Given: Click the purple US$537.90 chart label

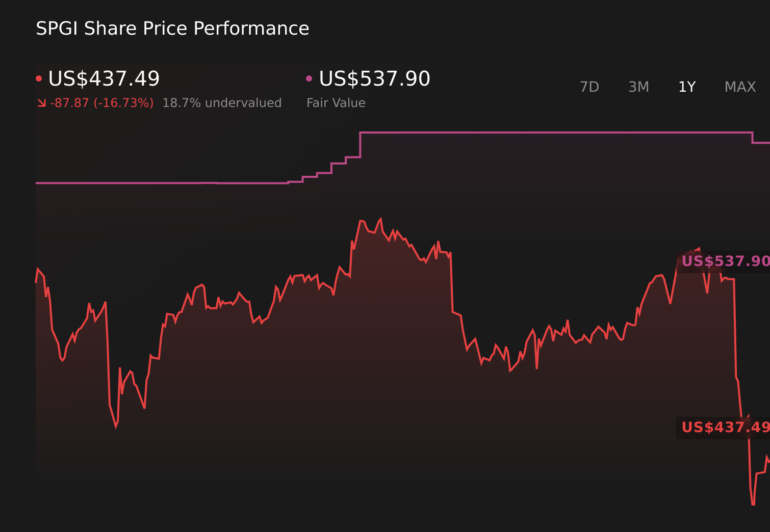Looking at the screenshot, I should pos(725,261).
